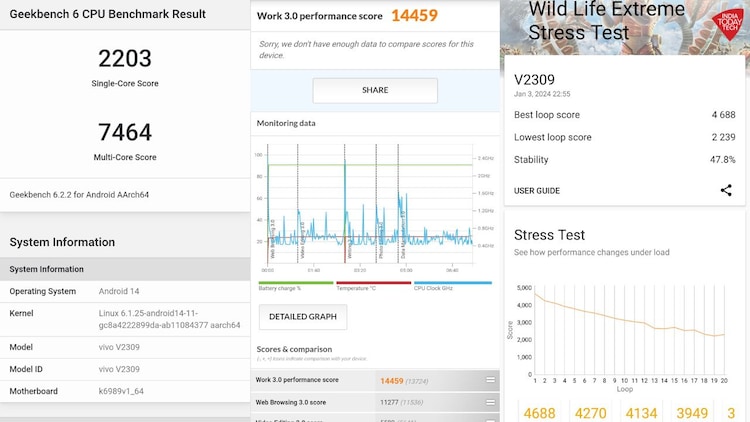Viewport: 750px width, 422px height.
Task: Click the Battery charge % legend bar
Action: (295, 284)
